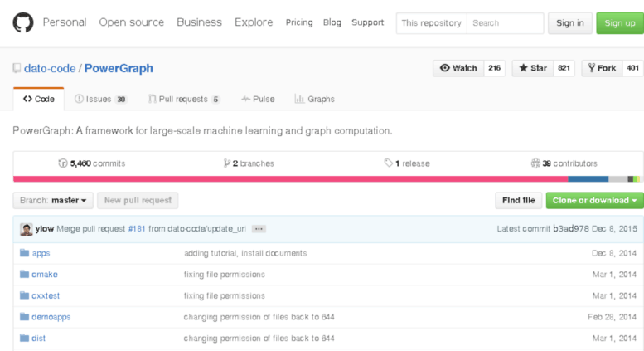Open the Explore navigation item
Image resolution: width=644 pixels, height=351 pixels.
pos(254,22)
